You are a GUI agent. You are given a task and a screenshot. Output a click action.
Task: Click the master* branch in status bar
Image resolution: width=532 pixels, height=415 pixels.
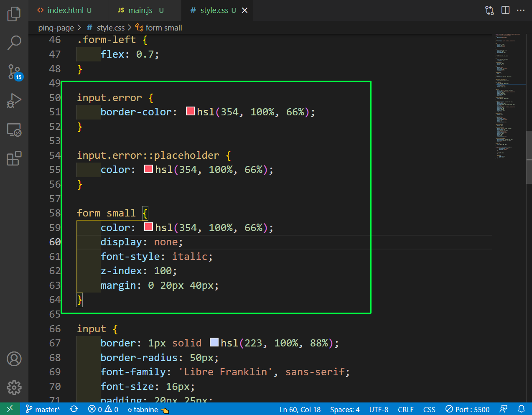43,409
